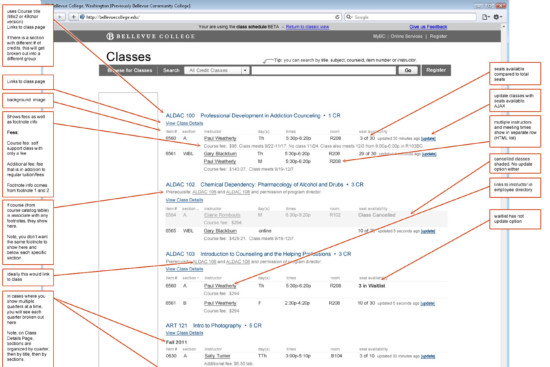The width and height of the screenshot is (550, 367).
Task: Click the Go button
Action: (408, 70)
